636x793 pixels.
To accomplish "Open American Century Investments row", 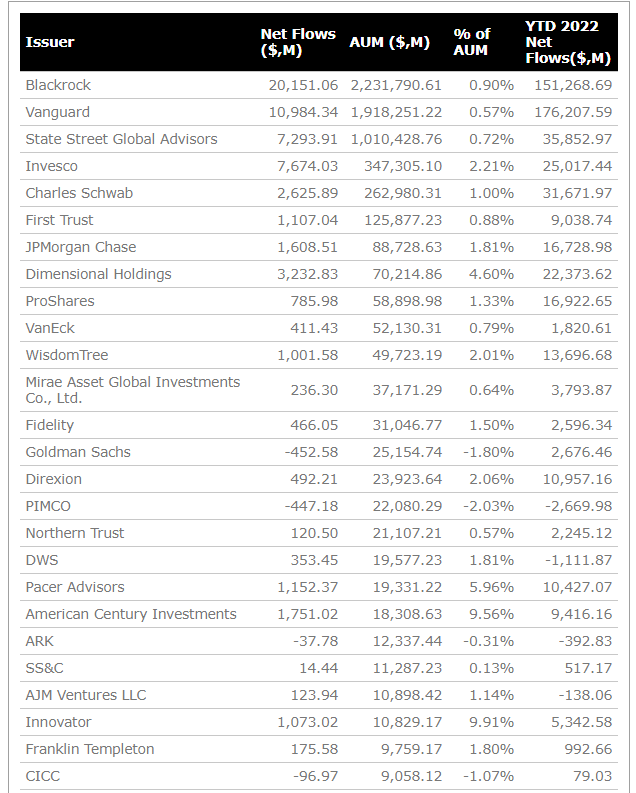I will (319, 614).
